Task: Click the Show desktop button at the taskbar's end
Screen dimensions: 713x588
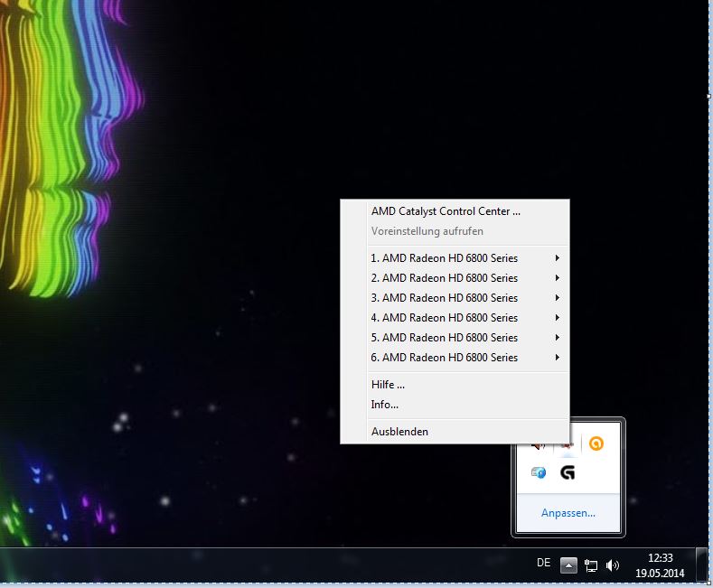Action: [701, 565]
